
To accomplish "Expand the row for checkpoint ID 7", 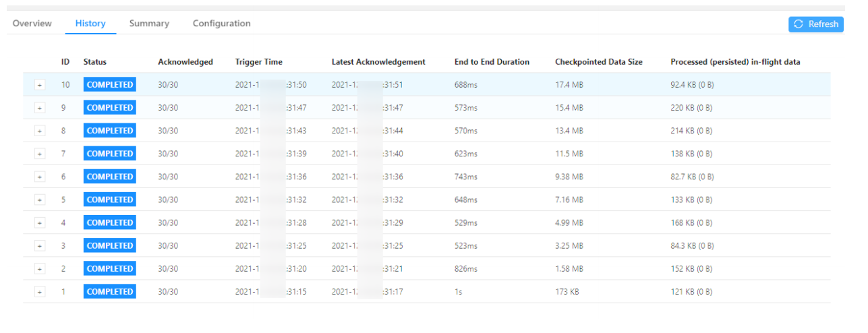I will coord(40,154).
